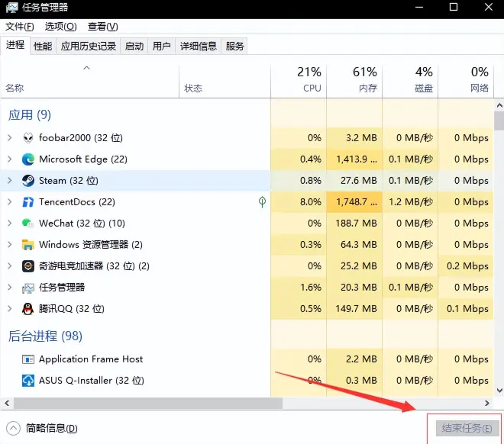Open the 选项 menu

pos(60,27)
